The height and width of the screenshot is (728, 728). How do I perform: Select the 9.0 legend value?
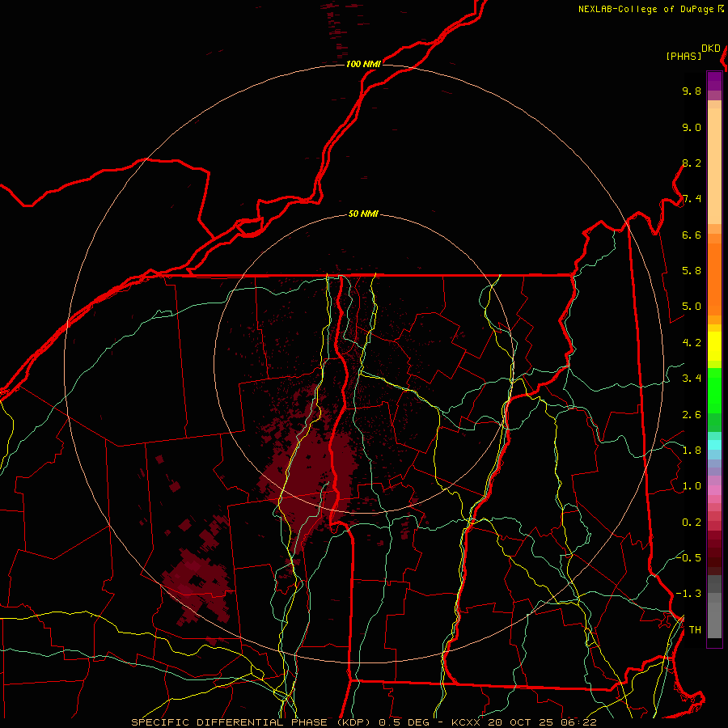point(692,127)
